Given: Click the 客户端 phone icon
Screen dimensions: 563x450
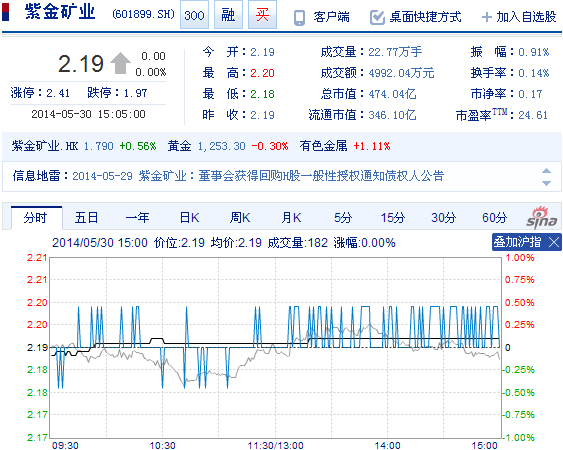Looking at the screenshot, I should pos(299,17).
